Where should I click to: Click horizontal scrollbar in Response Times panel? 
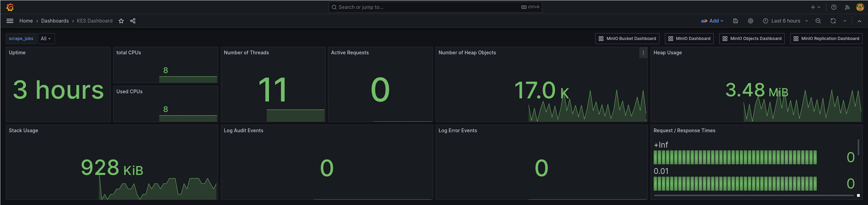click(x=754, y=195)
